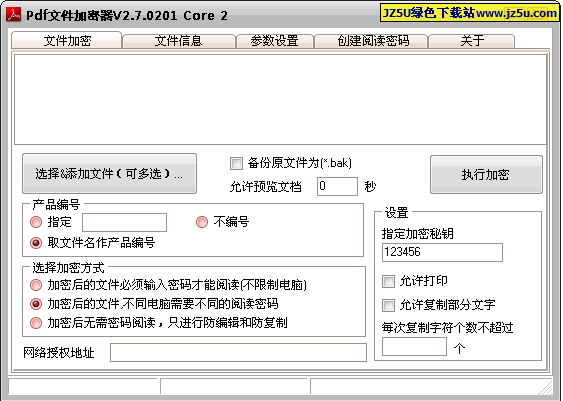Choose 加密后的文件,不同电脑需要不同的阅读密码 option

36,304
